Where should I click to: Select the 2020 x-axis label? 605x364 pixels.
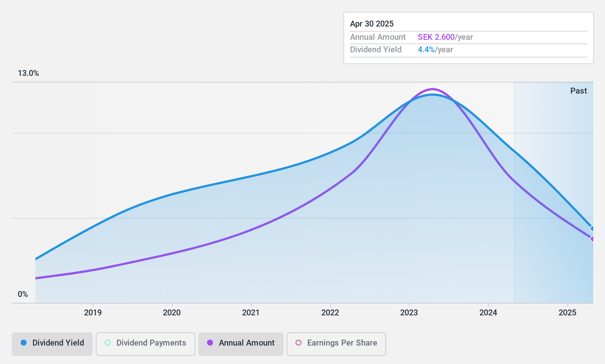tap(172, 313)
